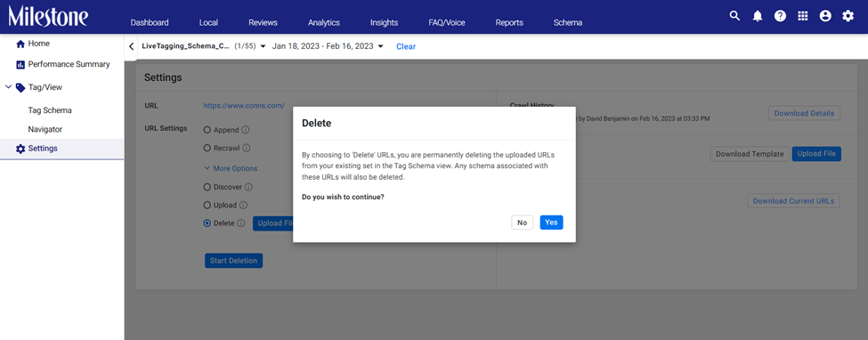
Task: Confirm deletion with the Yes button
Action: (551, 223)
